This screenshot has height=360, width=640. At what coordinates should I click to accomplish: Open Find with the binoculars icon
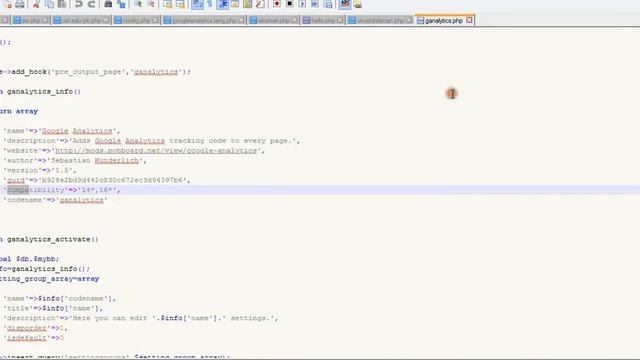108,4
